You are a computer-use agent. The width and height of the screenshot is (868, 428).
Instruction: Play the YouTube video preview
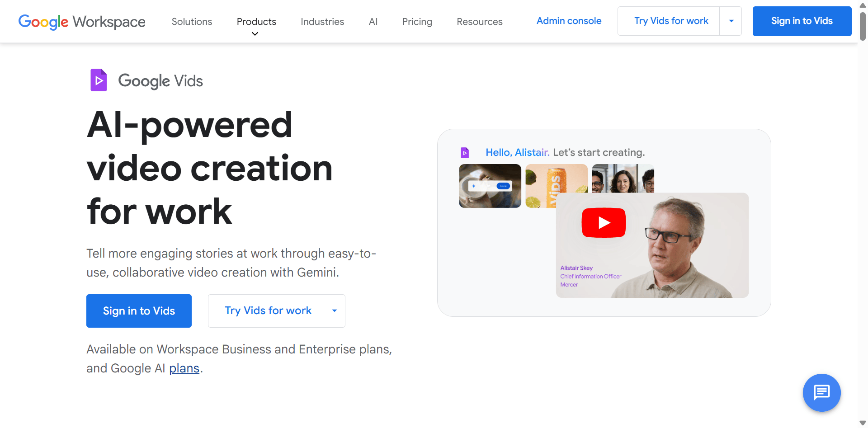click(604, 222)
